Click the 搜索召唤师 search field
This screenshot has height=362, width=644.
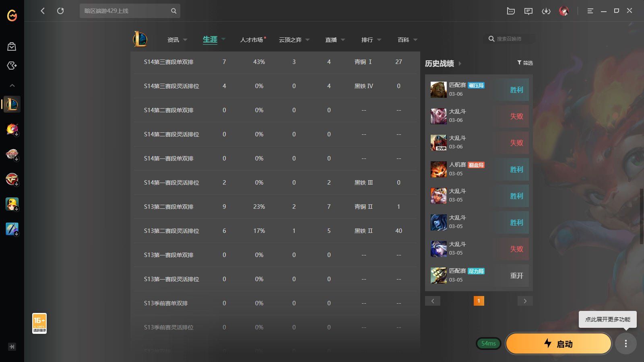click(x=509, y=39)
